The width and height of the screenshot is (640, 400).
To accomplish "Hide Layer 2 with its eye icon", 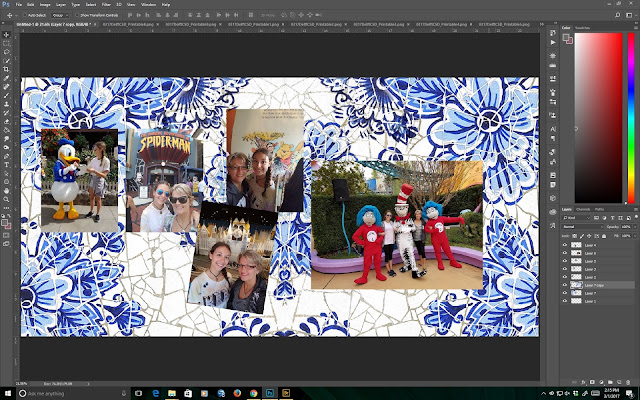I will click(565, 277).
